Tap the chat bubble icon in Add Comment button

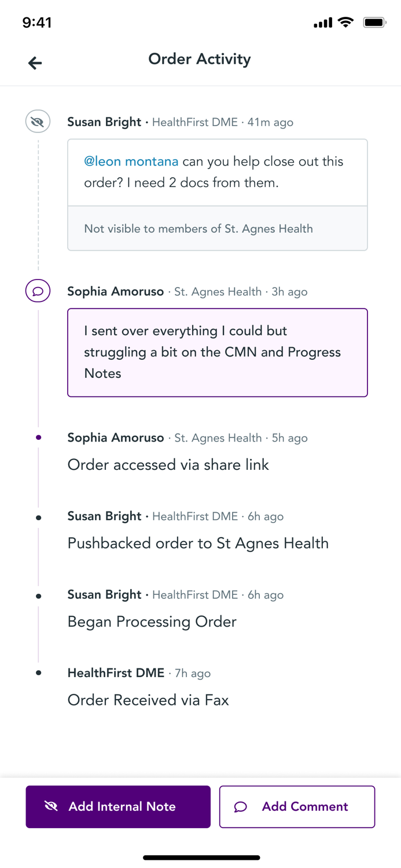pos(240,807)
